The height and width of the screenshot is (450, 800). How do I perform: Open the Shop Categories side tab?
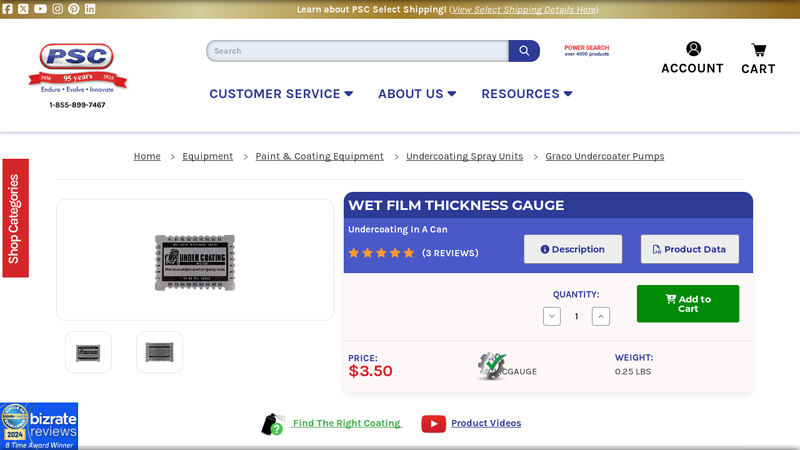15,218
